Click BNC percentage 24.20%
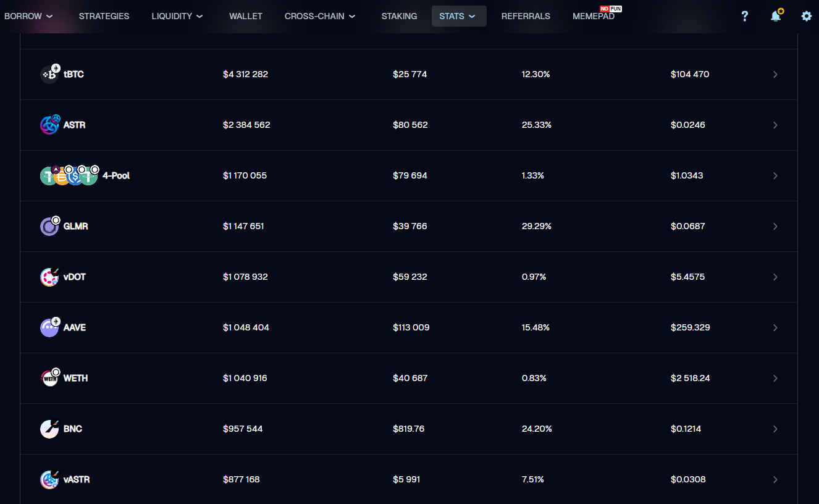 (x=537, y=429)
